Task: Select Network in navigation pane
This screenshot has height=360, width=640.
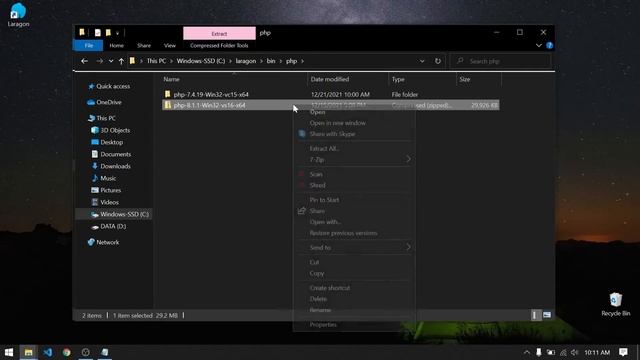Action: [x=103, y=242]
